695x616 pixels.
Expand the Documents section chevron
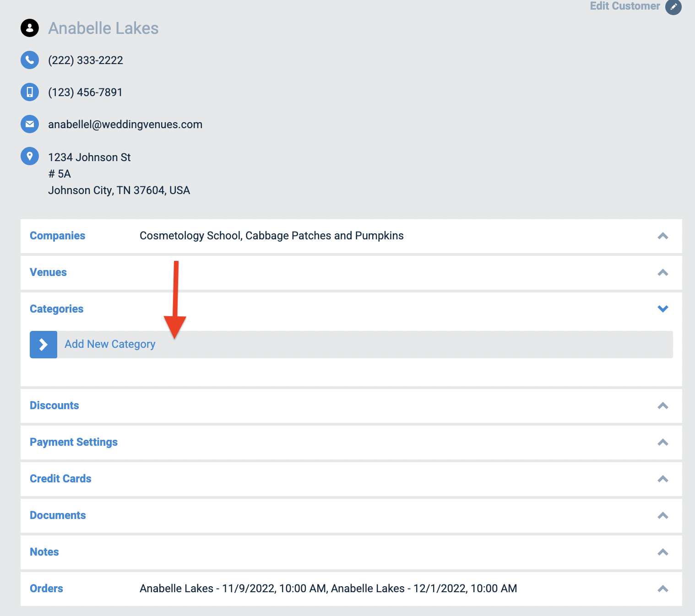point(663,516)
